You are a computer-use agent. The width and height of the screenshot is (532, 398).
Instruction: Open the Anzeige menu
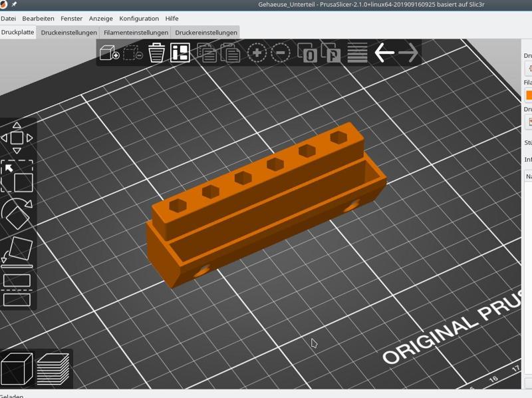[101, 19]
